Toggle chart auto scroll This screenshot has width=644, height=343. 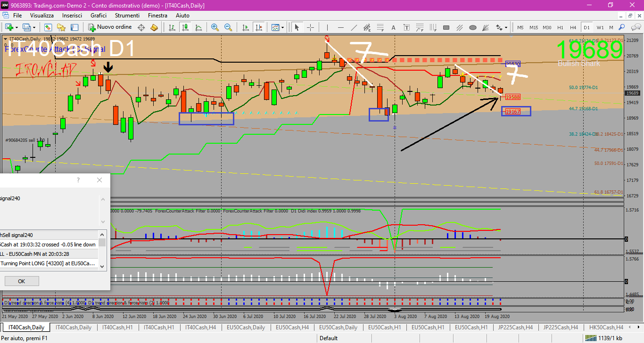click(245, 27)
